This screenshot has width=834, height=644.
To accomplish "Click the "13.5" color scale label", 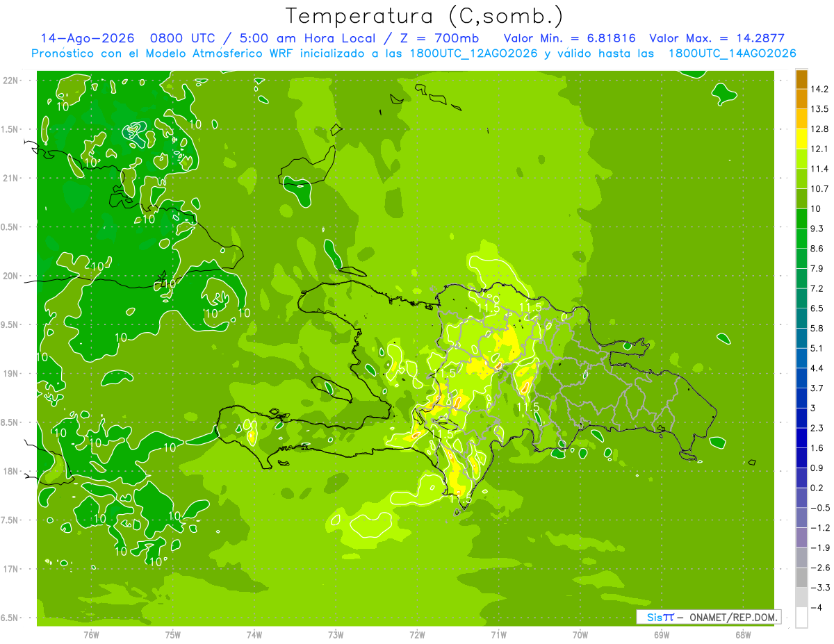I will (818, 109).
